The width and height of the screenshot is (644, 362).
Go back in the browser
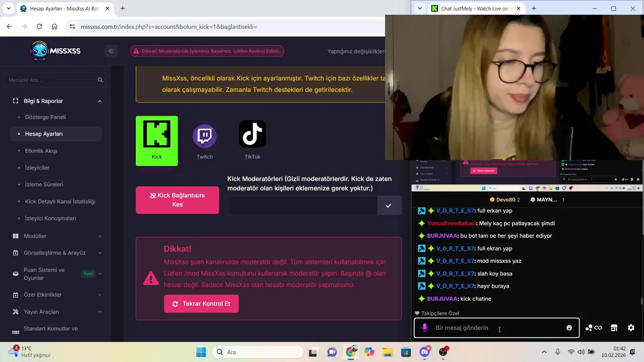(9, 27)
